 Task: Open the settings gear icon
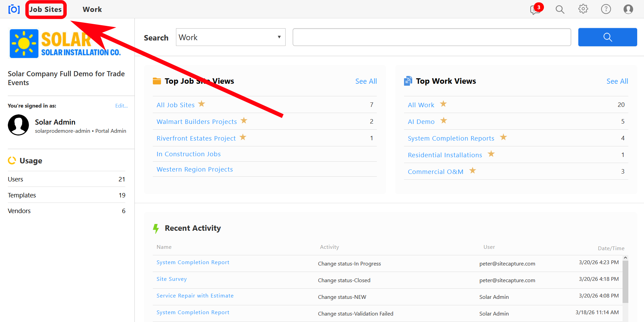(x=583, y=9)
